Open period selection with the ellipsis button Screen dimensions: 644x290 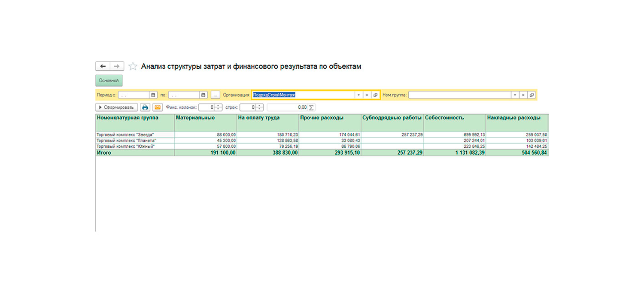216,95
